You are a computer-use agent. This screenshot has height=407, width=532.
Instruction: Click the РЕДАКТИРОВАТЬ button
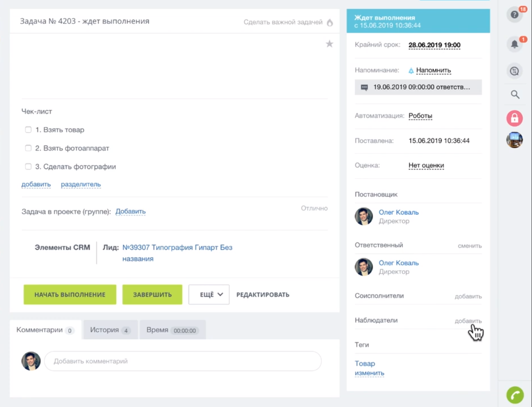[x=263, y=294]
